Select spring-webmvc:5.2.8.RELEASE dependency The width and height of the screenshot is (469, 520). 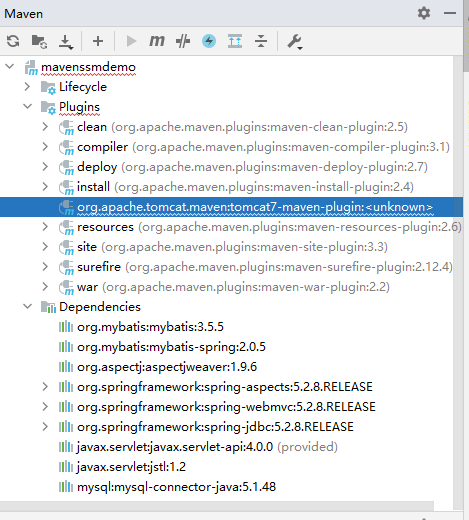(x=226, y=407)
